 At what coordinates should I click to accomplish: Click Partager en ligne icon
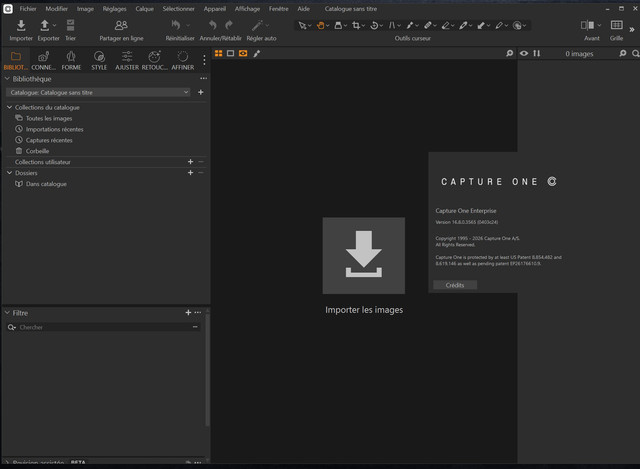click(121, 25)
